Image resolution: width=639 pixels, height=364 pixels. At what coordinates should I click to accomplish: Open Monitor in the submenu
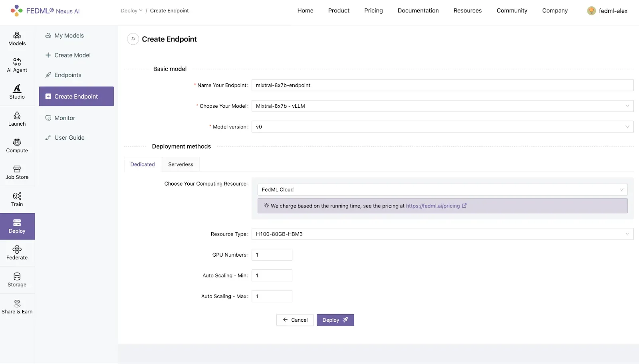[65, 118]
